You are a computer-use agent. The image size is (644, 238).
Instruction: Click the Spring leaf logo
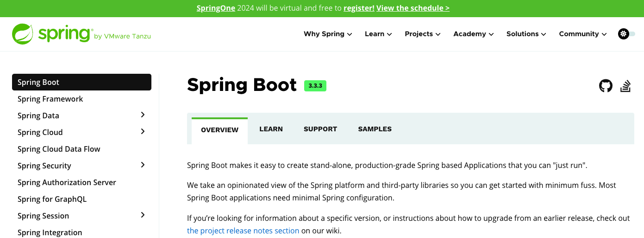22,34
